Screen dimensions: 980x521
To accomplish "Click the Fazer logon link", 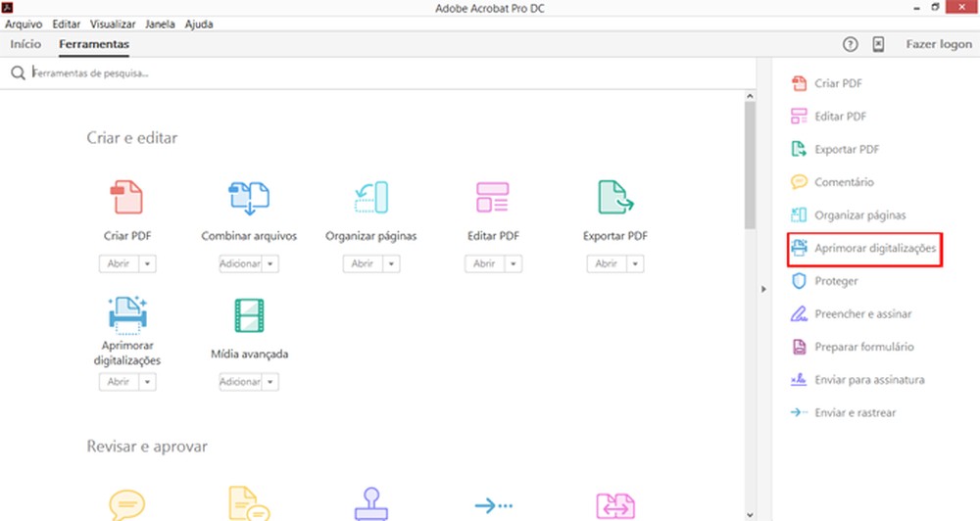I will click(939, 44).
